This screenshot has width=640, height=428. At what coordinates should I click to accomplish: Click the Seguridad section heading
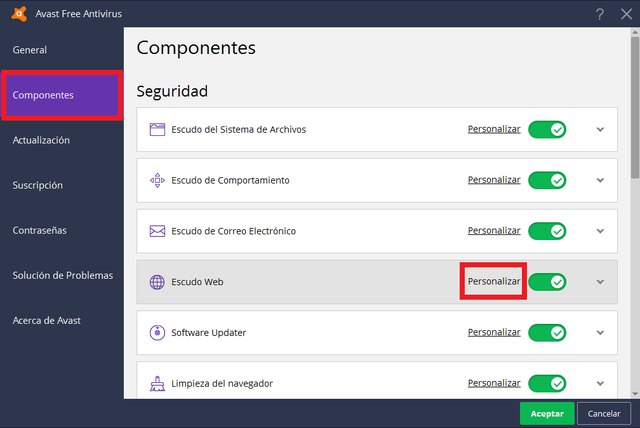click(172, 91)
